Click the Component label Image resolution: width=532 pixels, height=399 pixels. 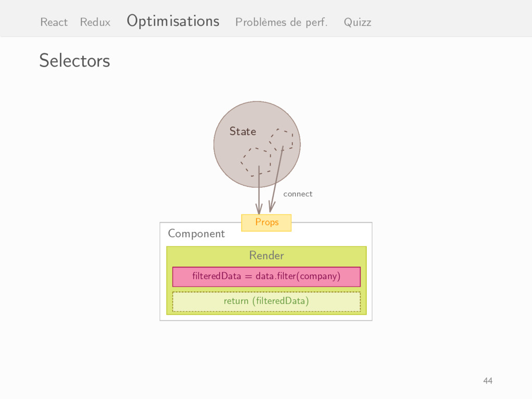[x=196, y=234]
